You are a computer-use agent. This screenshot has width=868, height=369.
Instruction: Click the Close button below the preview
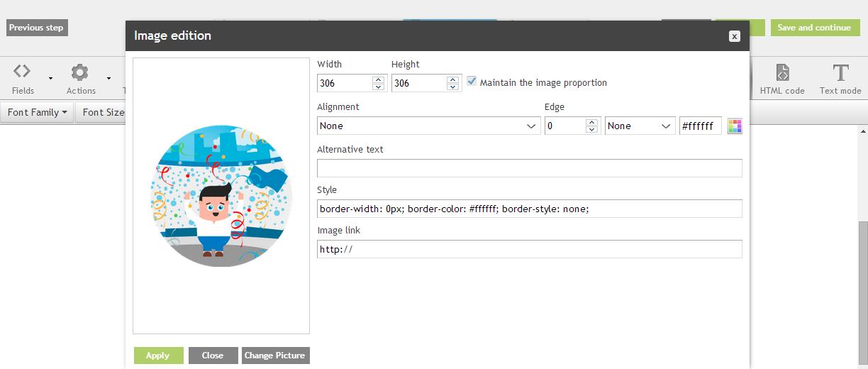pos(213,356)
